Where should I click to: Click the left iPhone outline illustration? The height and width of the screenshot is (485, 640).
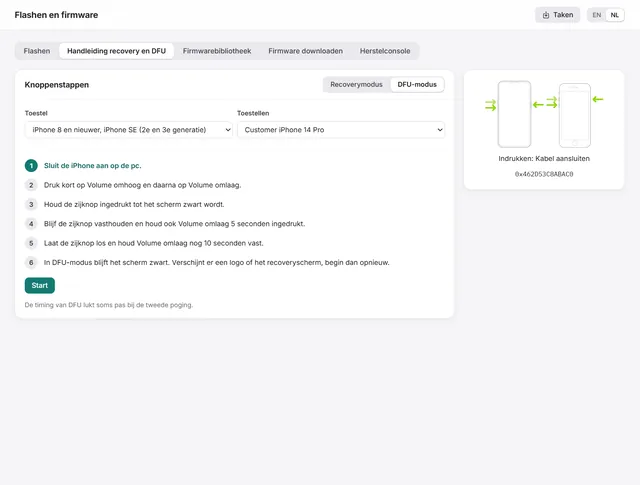[x=514, y=114]
